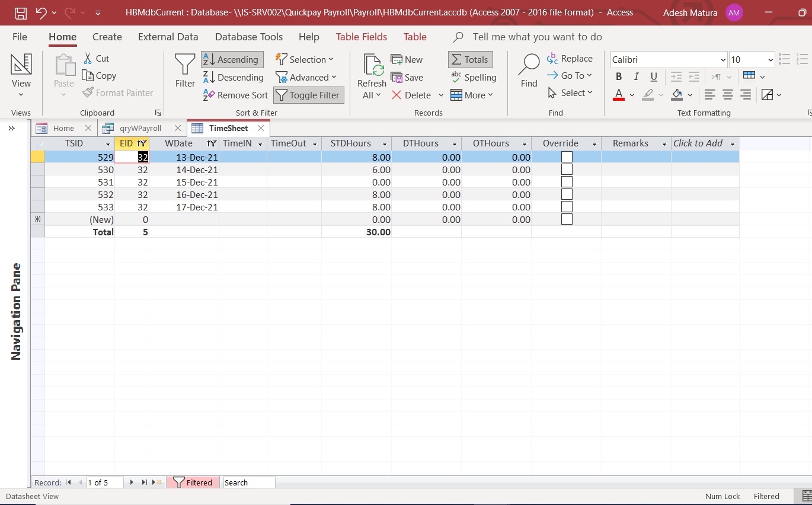Open the Home document tab
Viewport: 812px width, 505px height.
click(63, 128)
